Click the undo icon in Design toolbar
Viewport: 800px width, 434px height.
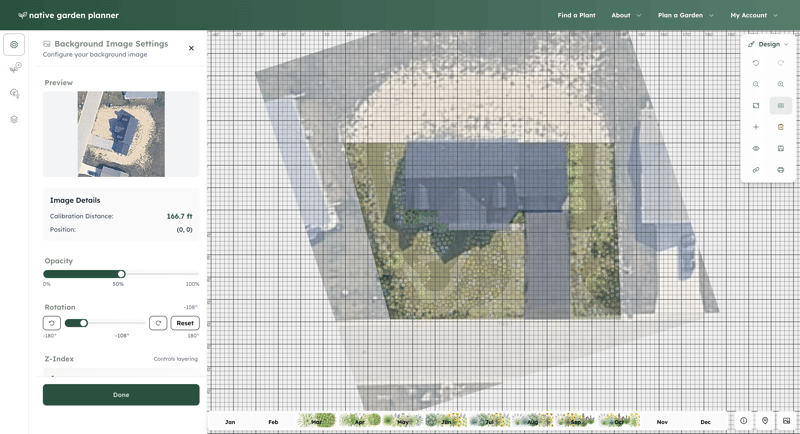(x=756, y=63)
